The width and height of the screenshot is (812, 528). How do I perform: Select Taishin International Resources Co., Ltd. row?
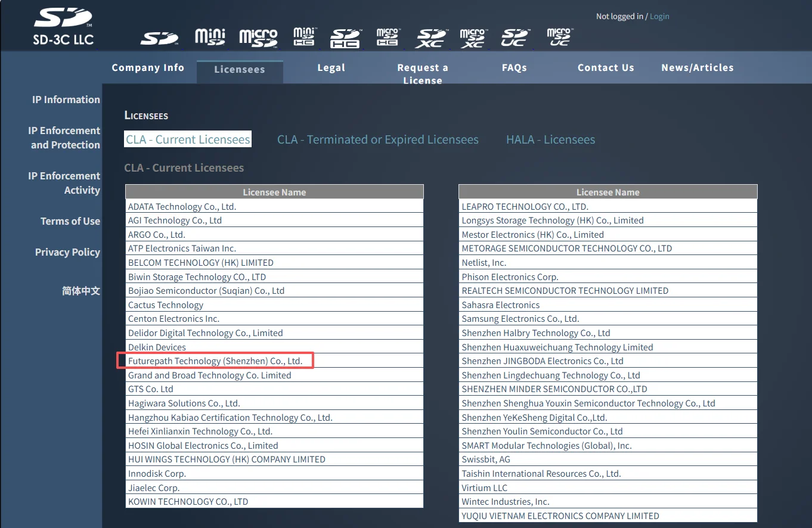(x=608, y=474)
